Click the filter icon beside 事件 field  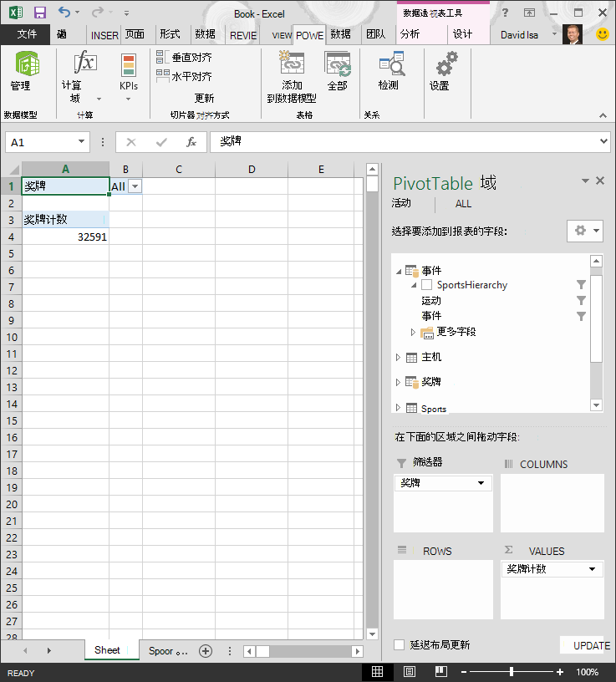pyautogui.click(x=581, y=316)
